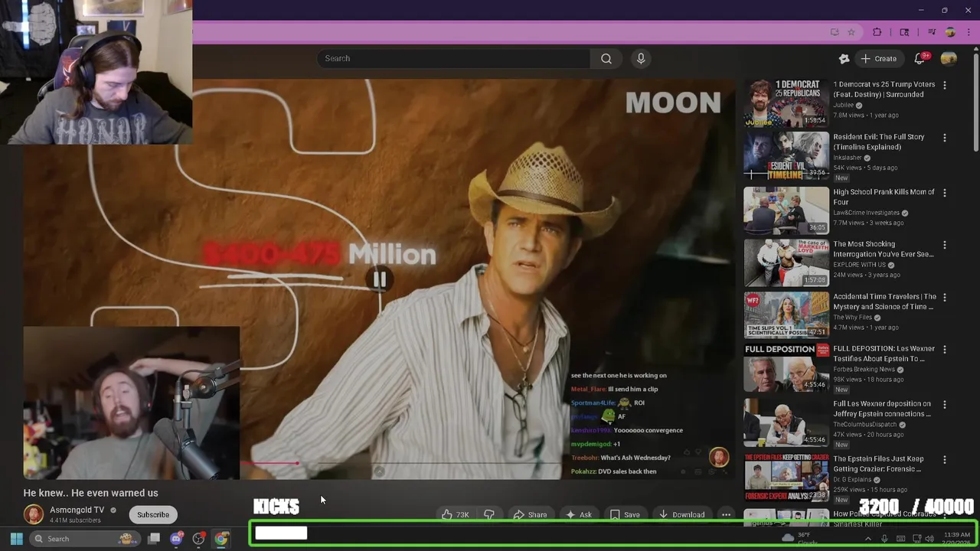Open Chrome media controls icon
The width and height of the screenshot is (980, 551).
coord(932,32)
